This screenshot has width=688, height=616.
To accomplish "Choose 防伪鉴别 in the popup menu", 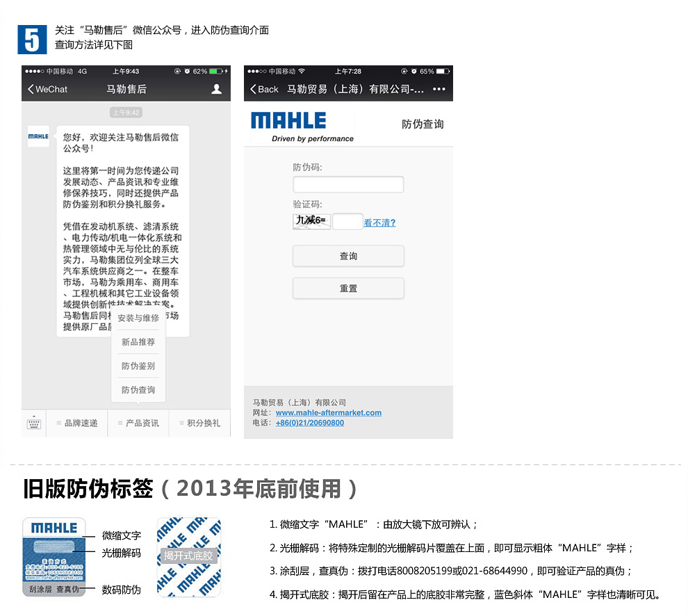I will pyautogui.click(x=138, y=366).
